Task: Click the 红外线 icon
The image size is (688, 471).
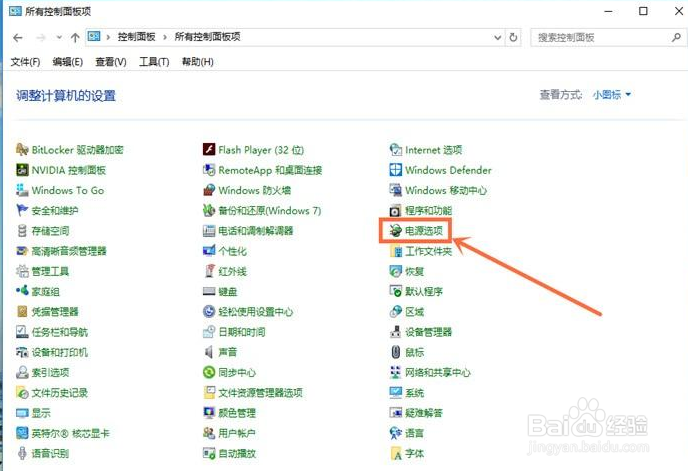Action: point(210,271)
